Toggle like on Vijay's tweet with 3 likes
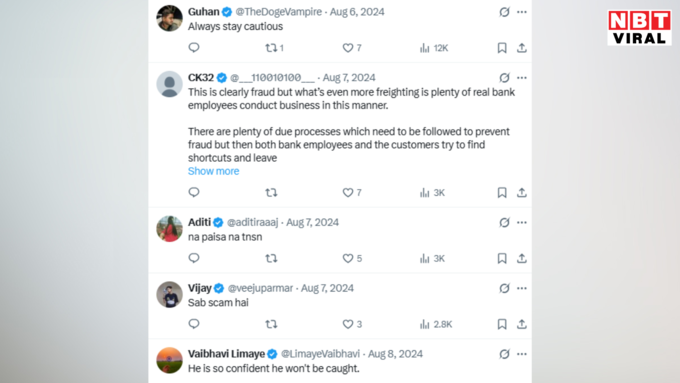The height and width of the screenshot is (383, 680). point(352,324)
